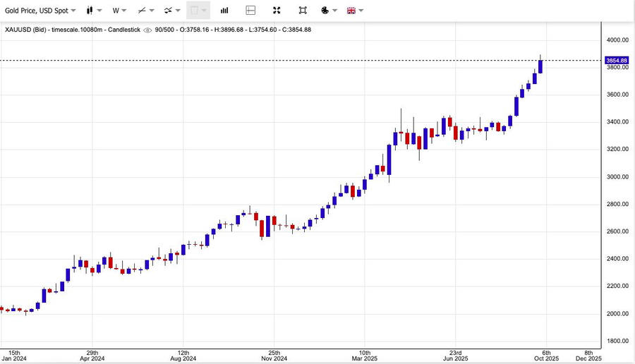The width and height of the screenshot is (635, 364).
Task: Open the Gold Price, USD Spot symbol dropdown
Action: coord(40,11)
